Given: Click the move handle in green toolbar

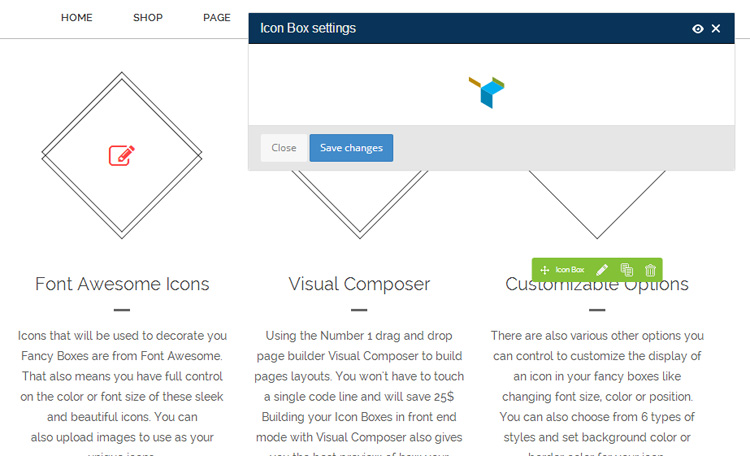Looking at the screenshot, I should click(x=544, y=270).
